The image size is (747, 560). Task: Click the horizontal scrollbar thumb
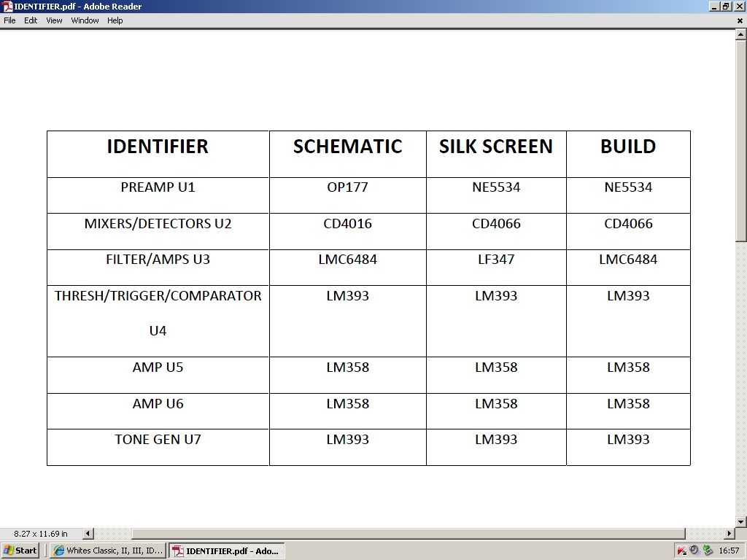click(x=409, y=533)
